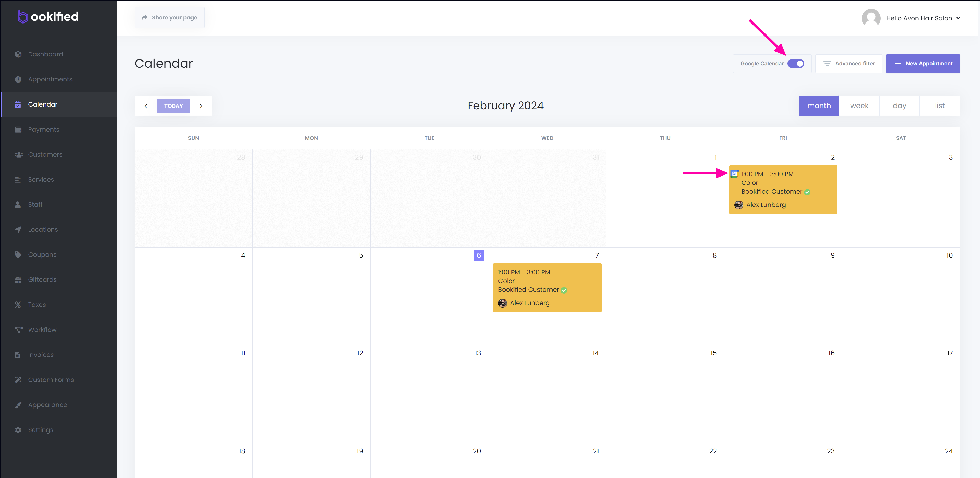The image size is (980, 478).
Task: Open the Customers menu item
Action: point(58,155)
